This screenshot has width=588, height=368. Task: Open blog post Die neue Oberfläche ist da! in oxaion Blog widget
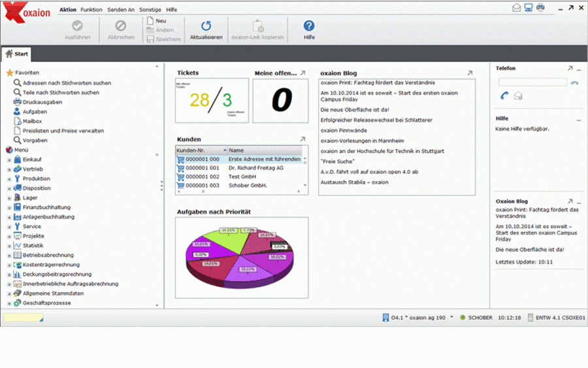coord(355,110)
